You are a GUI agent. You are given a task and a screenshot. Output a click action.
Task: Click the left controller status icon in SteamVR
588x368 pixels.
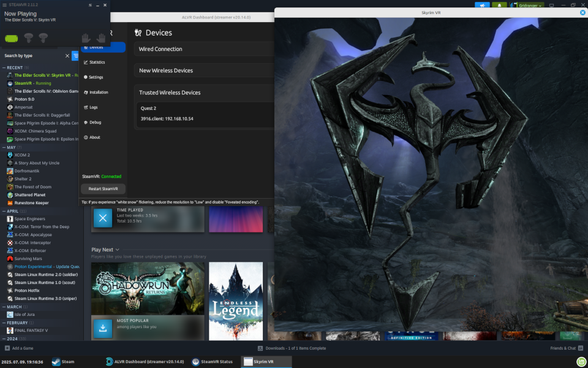click(29, 37)
